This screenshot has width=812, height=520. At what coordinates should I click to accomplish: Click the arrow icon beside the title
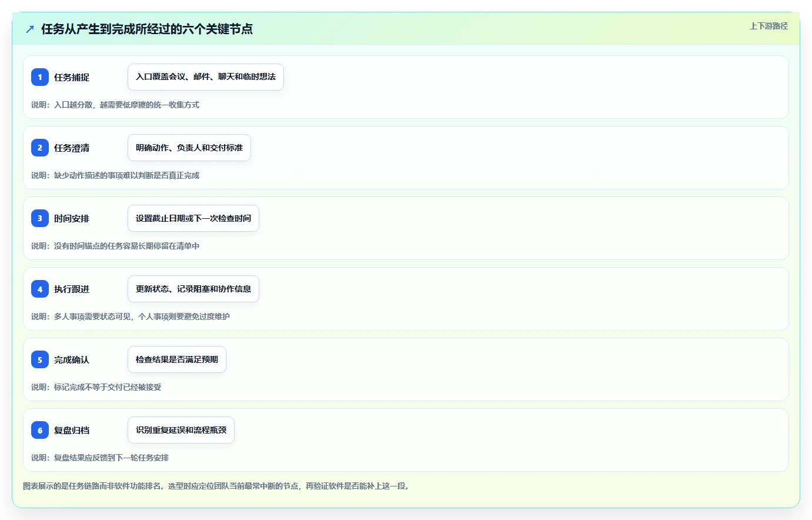point(30,29)
